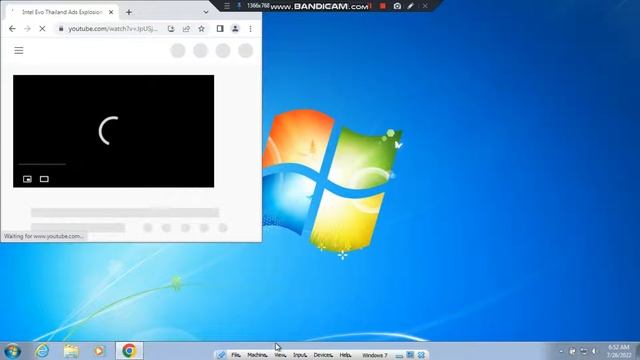Minimize VM from the mini toolbar
This screenshot has width=640, height=360.
[x=399, y=356]
